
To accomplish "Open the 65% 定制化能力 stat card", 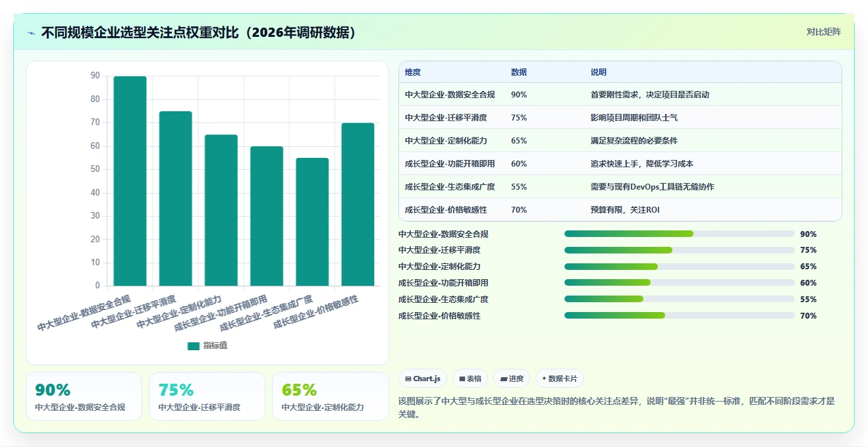I will click(330, 396).
